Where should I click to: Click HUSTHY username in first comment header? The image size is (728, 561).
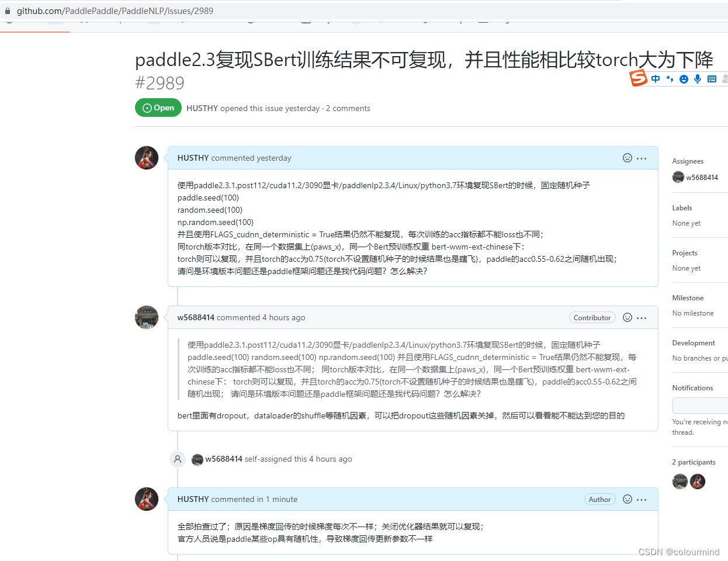193,158
